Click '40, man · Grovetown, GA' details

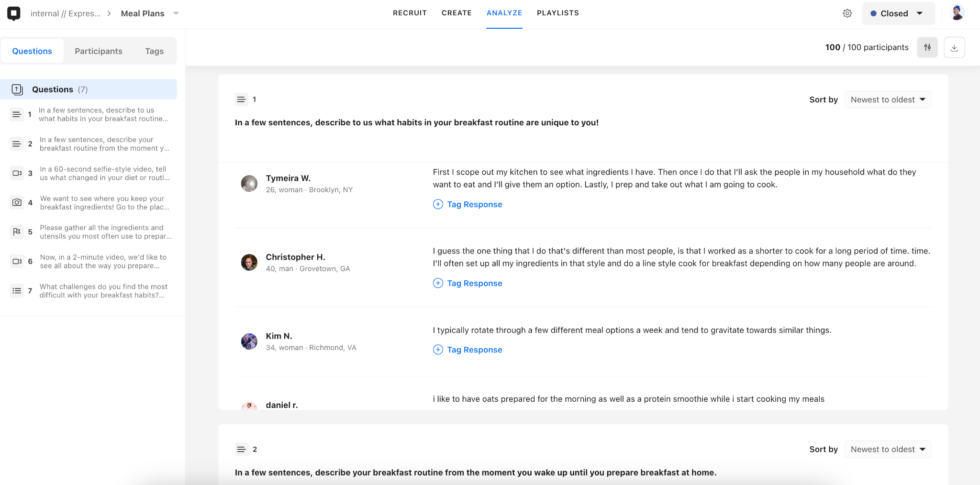pos(308,269)
